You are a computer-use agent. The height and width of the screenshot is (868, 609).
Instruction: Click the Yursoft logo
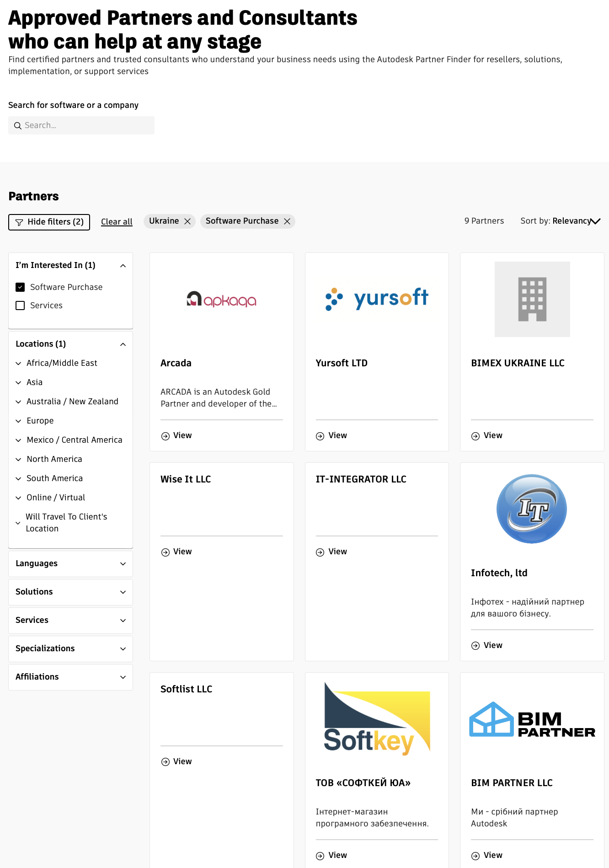click(x=377, y=299)
